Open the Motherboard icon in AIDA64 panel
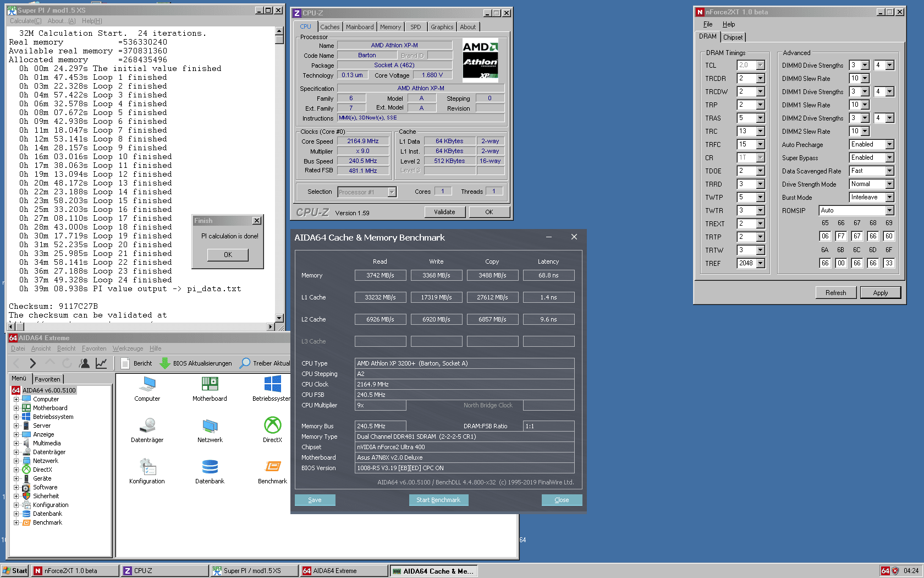The width and height of the screenshot is (924, 578). 210,384
